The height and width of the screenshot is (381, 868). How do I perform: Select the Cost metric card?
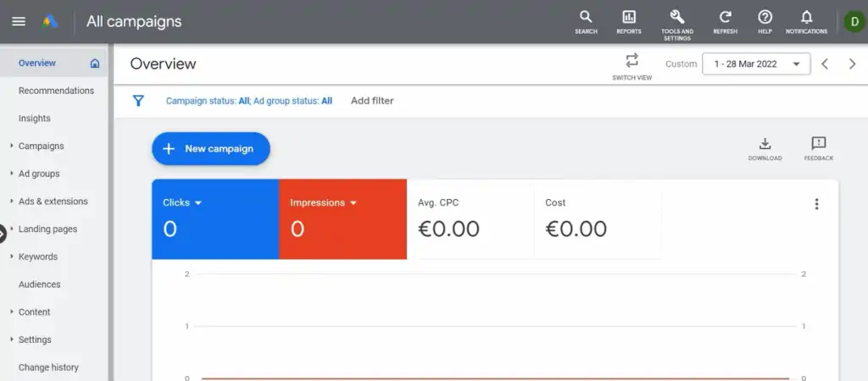point(598,219)
